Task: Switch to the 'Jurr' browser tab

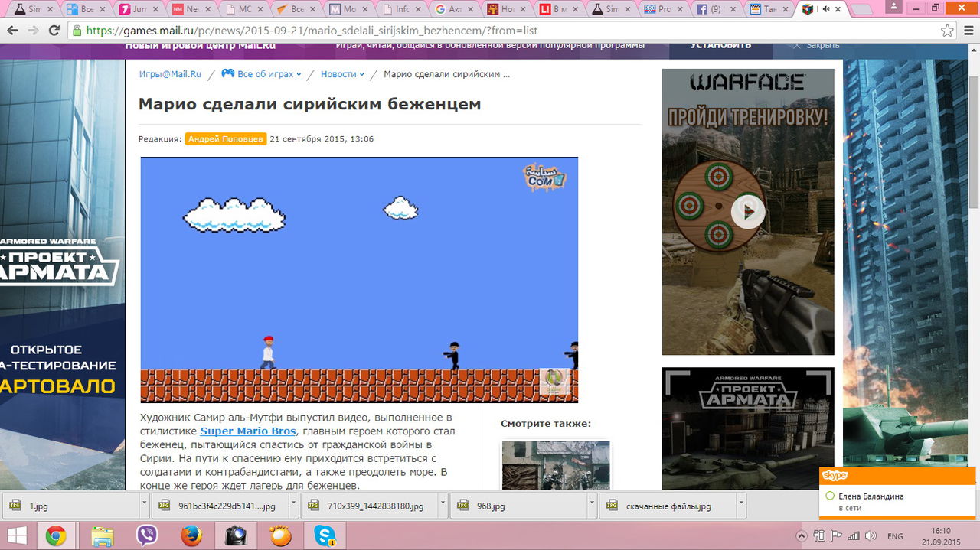Action: [x=141, y=9]
